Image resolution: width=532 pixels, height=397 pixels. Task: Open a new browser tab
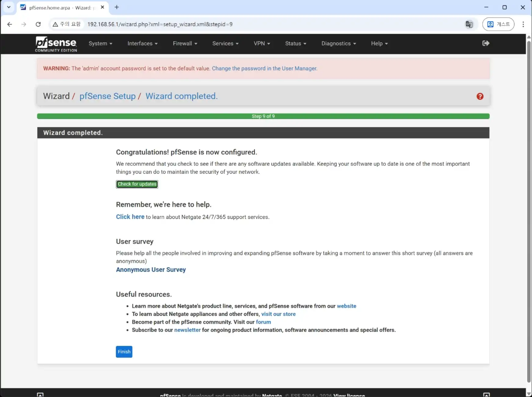coord(117,7)
